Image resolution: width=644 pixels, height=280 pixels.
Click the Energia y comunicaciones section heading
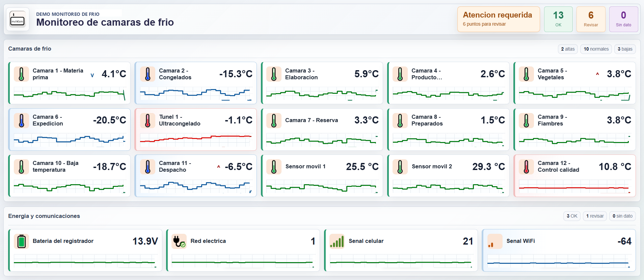(x=44, y=216)
